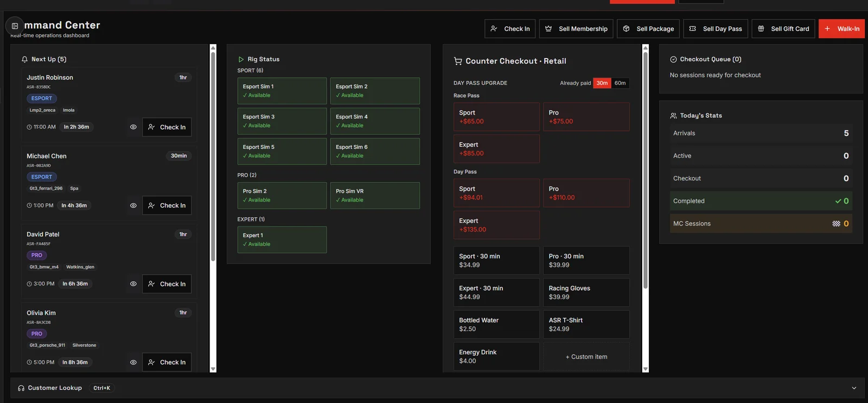Select the 30m already-paid option
This screenshot has height=403, width=868.
click(x=602, y=83)
